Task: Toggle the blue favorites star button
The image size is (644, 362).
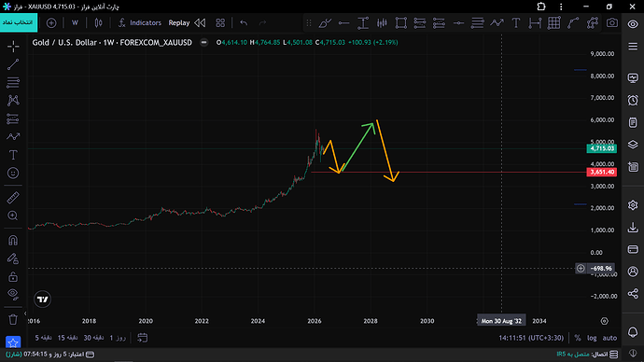Action: point(13,342)
